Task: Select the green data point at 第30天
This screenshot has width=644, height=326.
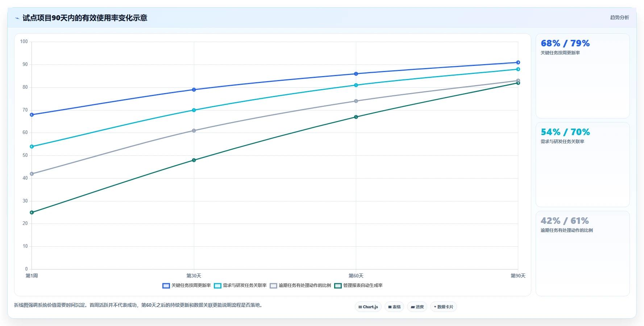Action: [x=194, y=160]
